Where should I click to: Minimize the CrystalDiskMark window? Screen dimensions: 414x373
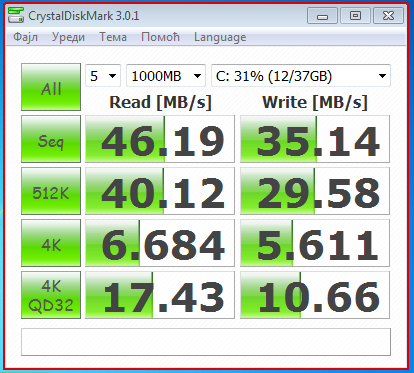tap(322, 16)
